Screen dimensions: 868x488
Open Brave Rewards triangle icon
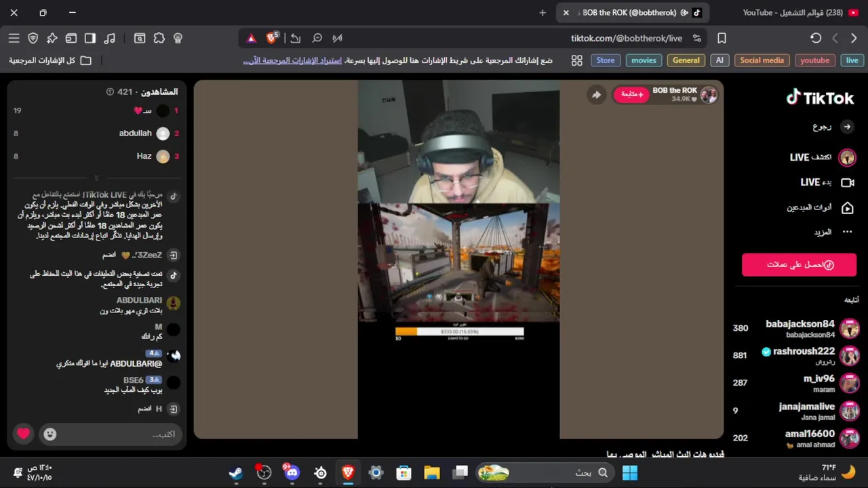pyautogui.click(x=251, y=38)
